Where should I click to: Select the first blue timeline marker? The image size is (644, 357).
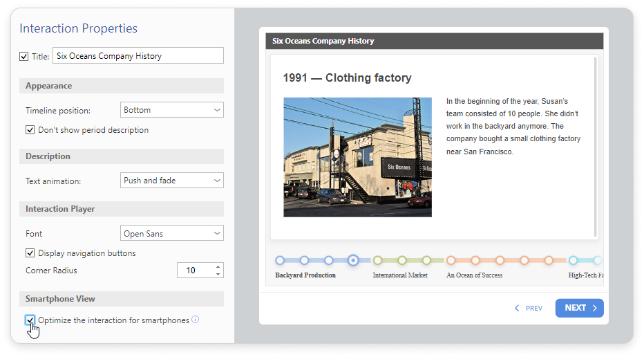tap(280, 261)
